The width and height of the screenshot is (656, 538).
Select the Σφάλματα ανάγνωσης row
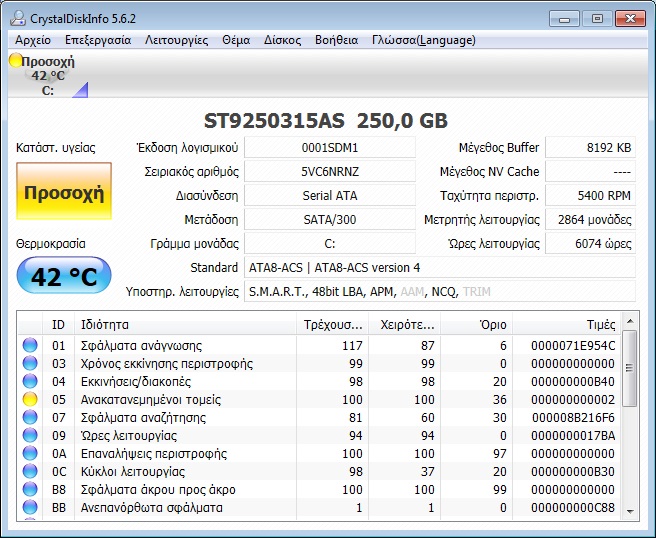(x=320, y=345)
